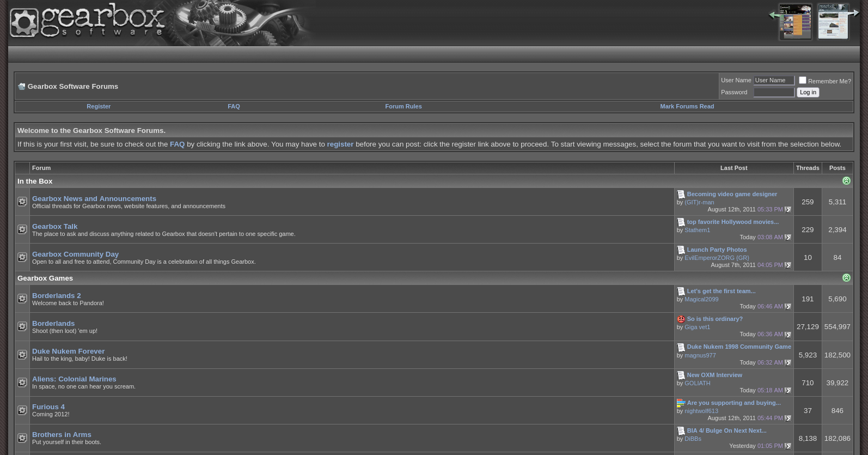Open thread Let's get the first team
868x455 pixels.
721,291
